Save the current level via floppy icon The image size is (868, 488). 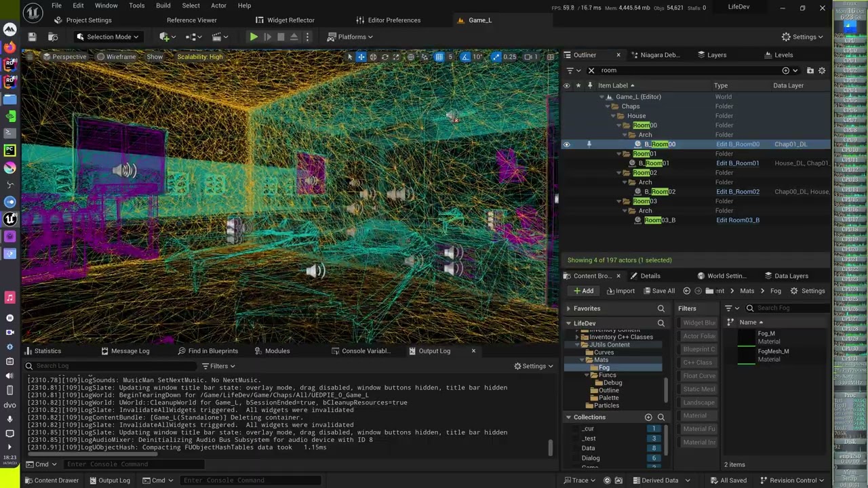32,37
